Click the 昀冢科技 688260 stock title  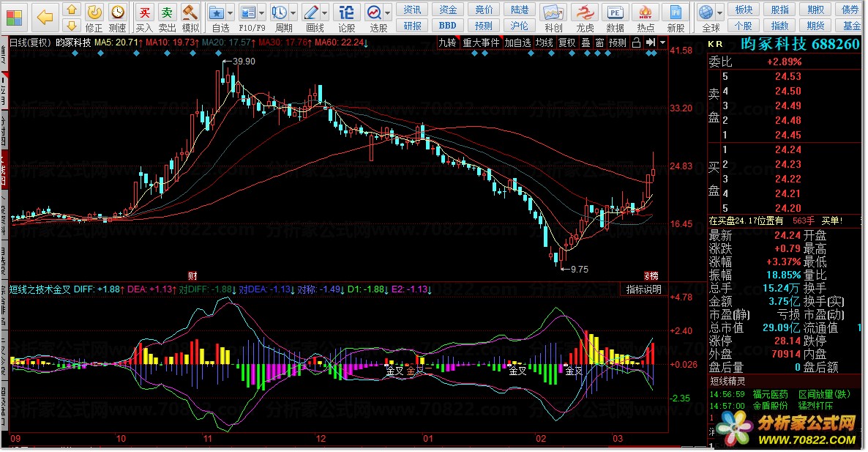coord(801,44)
